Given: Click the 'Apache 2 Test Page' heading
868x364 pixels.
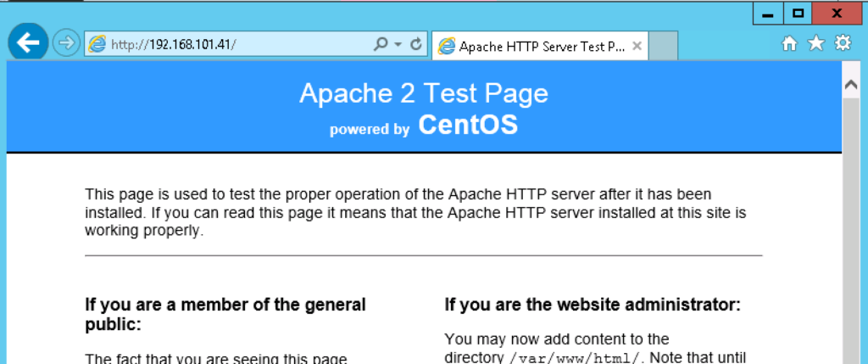Looking at the screenshot, I should [424, 93].
